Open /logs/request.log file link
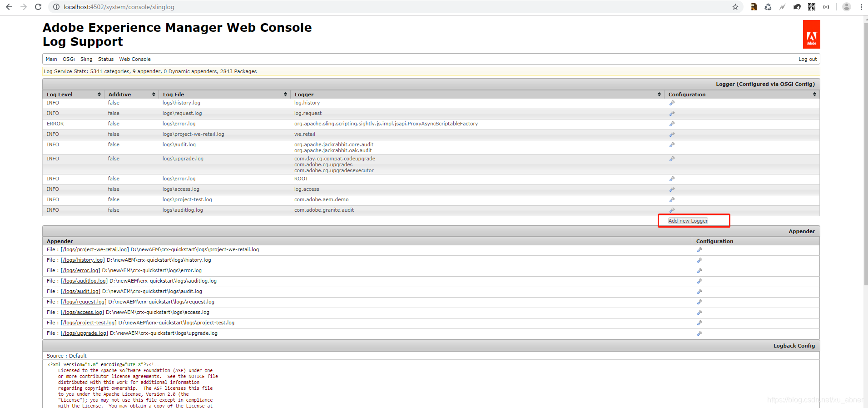The width and height of the screenshot is (868, 408). tap(84, 302)
